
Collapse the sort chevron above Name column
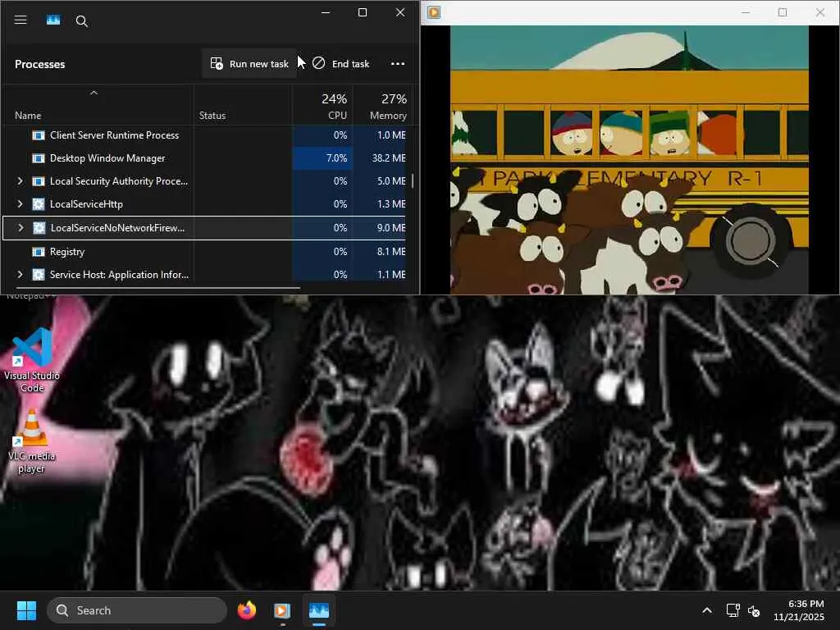[x=94, y=93]
